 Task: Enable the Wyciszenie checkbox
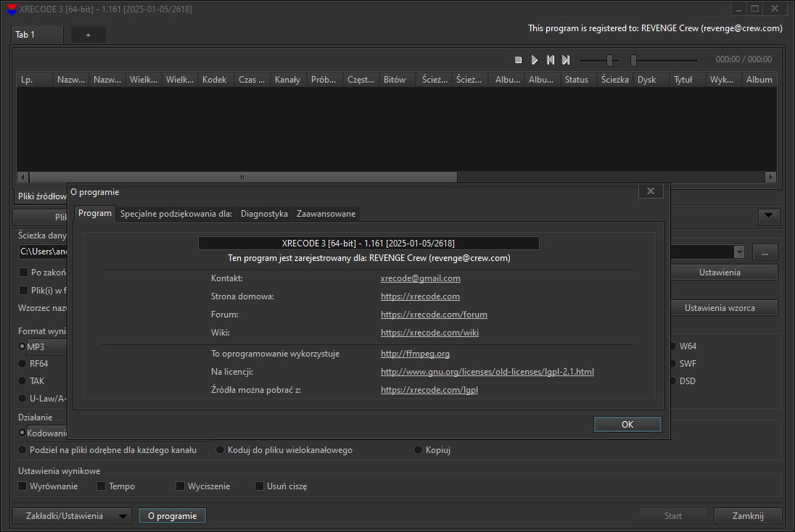pyautogui.click(x=180, y=486)
